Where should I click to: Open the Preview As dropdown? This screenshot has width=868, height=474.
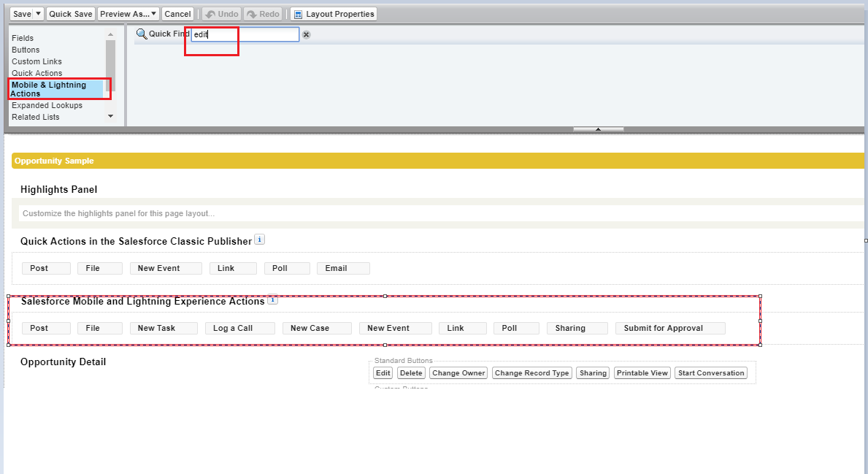coord(128,14)
